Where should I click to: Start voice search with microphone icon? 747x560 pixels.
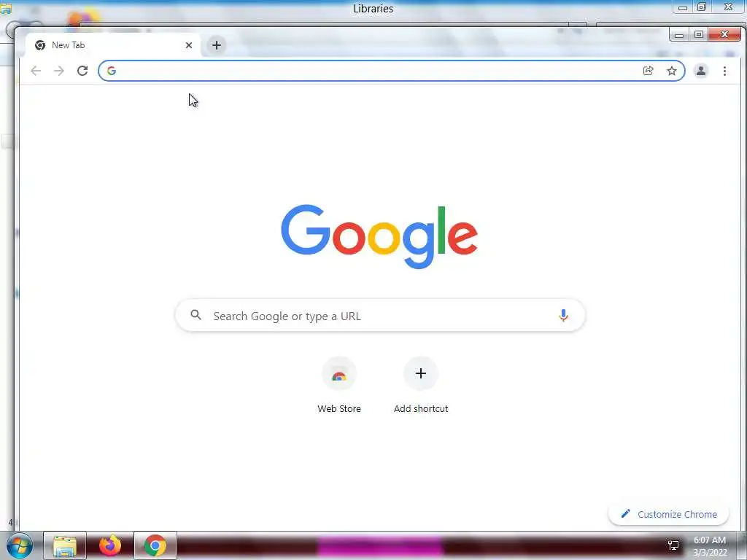(x=563, y=315)
